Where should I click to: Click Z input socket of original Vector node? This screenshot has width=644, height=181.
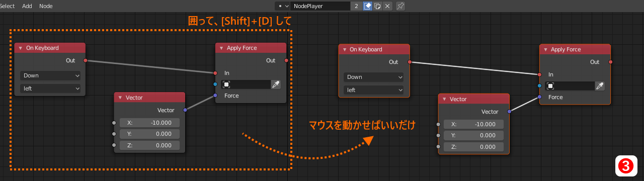[114, 145]
